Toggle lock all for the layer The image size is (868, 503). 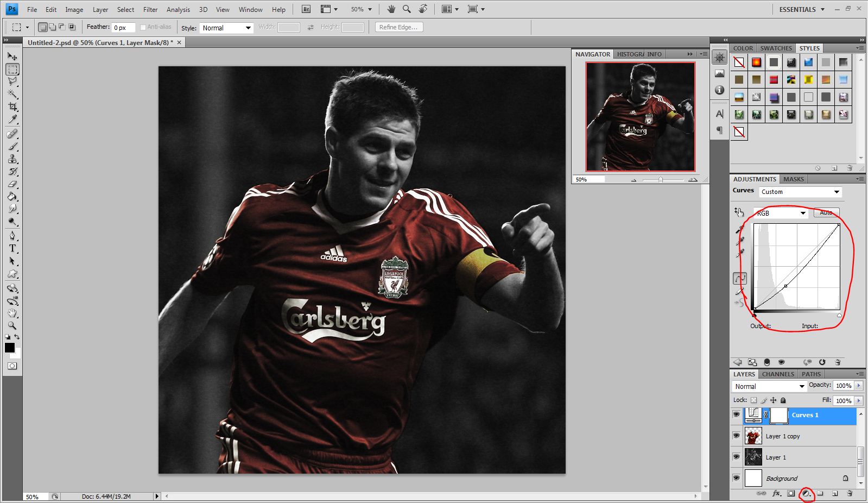(783, 400)
